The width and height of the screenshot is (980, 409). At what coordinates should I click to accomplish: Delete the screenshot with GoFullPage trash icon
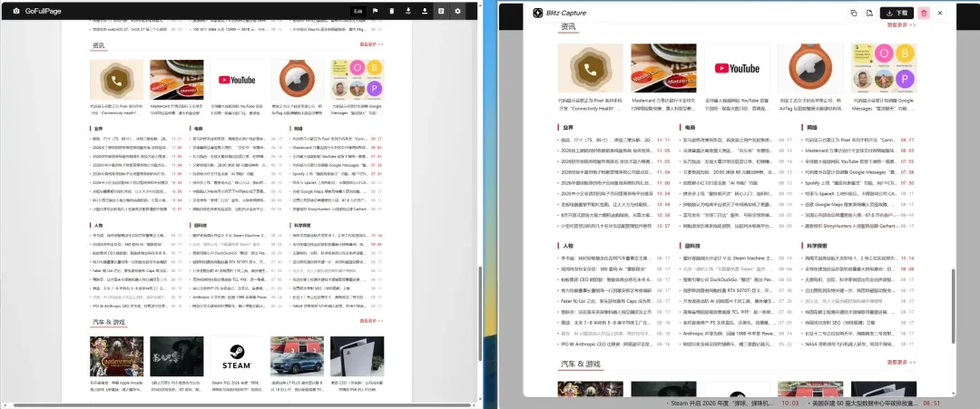point(392,11)
